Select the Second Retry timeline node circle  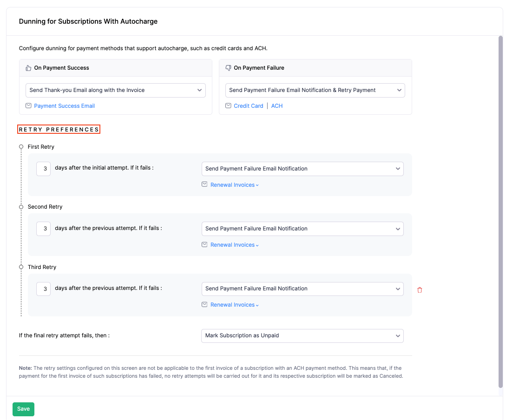21,206
